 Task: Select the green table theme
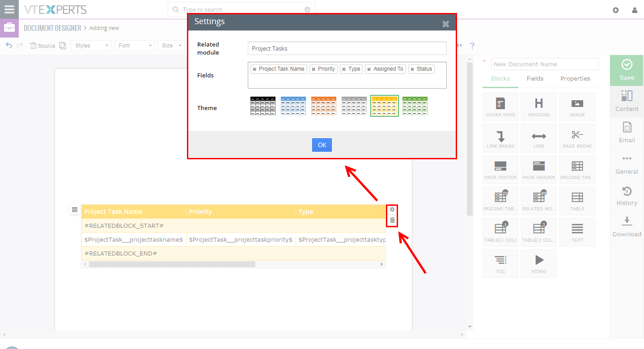415,106
